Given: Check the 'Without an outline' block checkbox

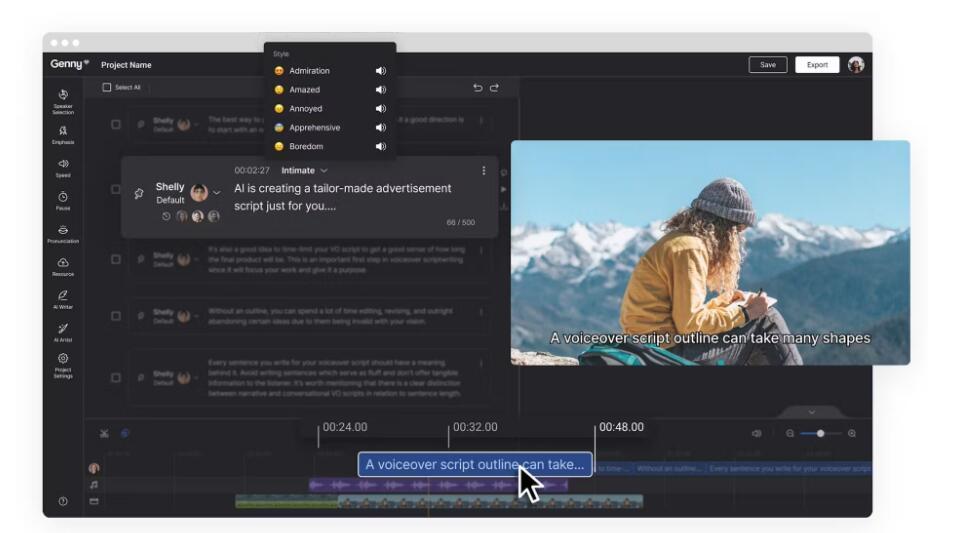Looking at the screenshot, I should tap(116, 316).
